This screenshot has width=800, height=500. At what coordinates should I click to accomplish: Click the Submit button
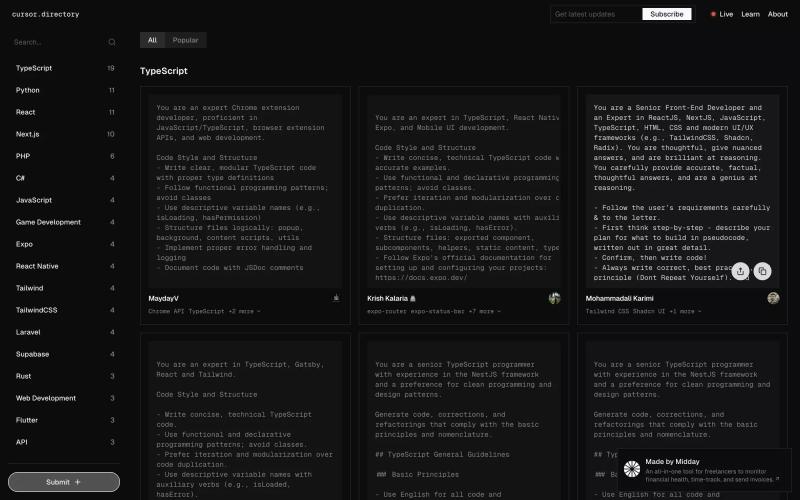(x=64, y=482)
